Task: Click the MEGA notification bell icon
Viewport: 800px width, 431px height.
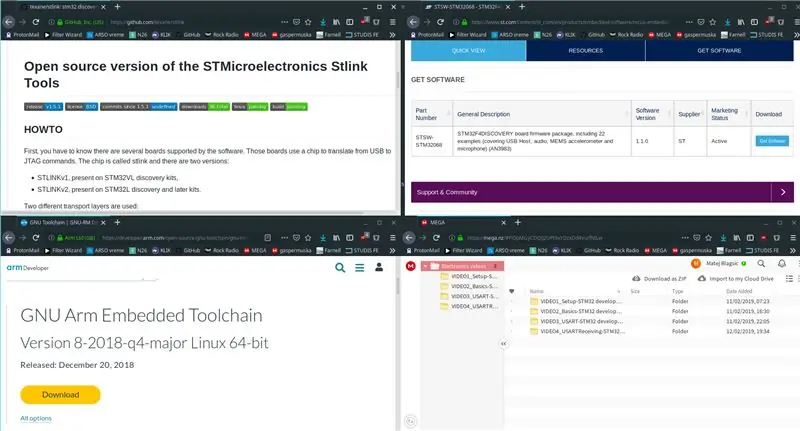Action: click(x=782, y=264)
